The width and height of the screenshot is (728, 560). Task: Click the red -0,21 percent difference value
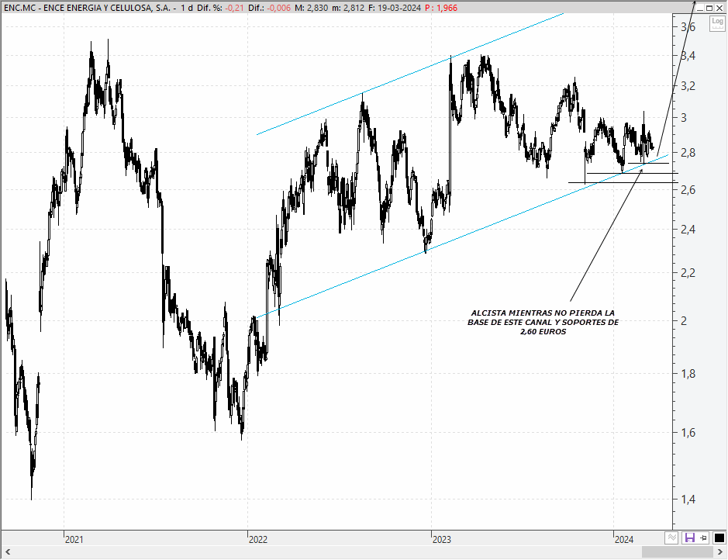pos(234,8)
